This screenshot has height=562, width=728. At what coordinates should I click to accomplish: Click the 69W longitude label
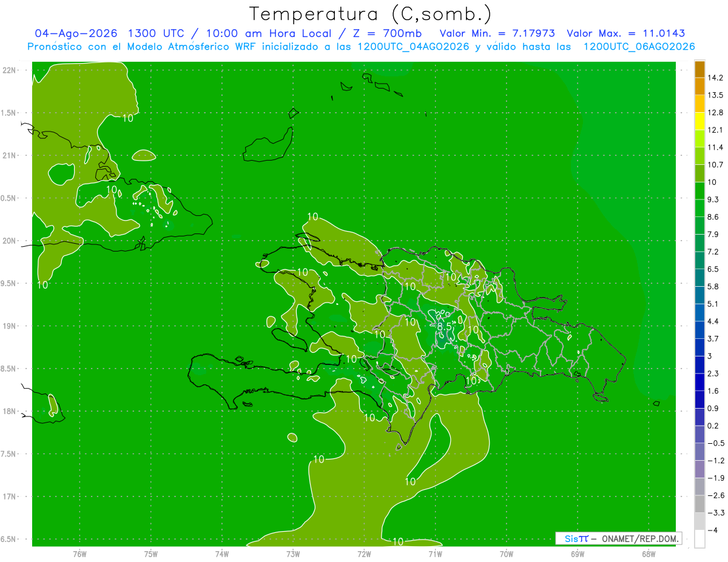coord(577,554)
